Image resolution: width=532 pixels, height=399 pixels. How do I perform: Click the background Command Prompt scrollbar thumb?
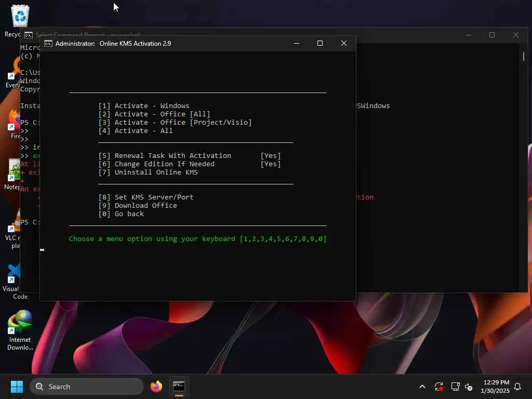tap(524, 56)
